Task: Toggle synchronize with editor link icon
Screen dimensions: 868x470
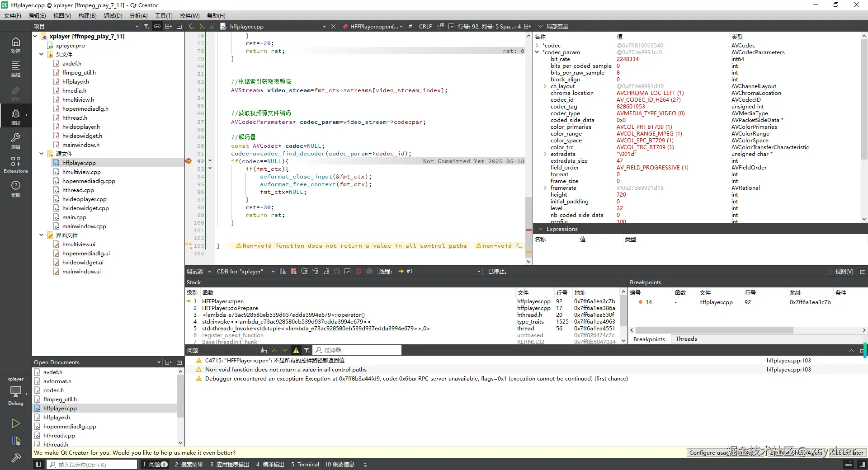Action: [x=157, y=27]
